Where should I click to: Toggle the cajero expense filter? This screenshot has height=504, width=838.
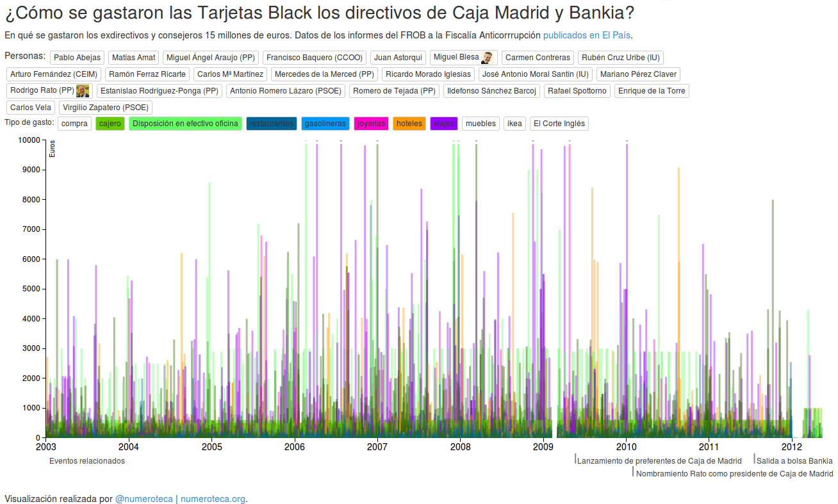click(110, 124)
